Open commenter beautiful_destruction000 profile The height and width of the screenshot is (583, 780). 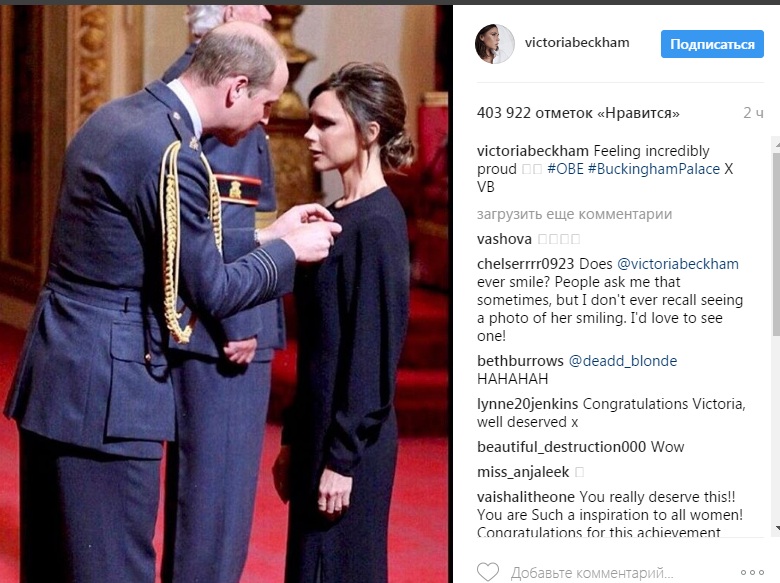click(x=561, y=447)
